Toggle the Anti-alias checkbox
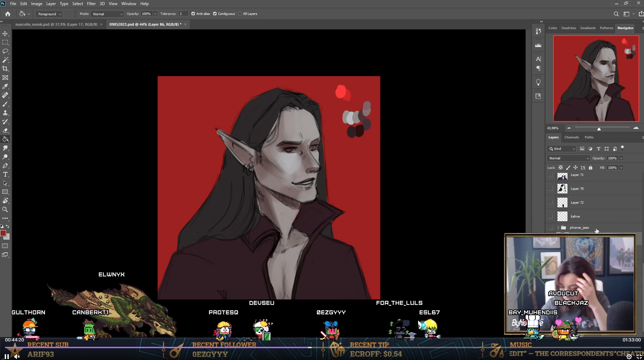Viewport: 644px width, 360px height. [193, 14]
